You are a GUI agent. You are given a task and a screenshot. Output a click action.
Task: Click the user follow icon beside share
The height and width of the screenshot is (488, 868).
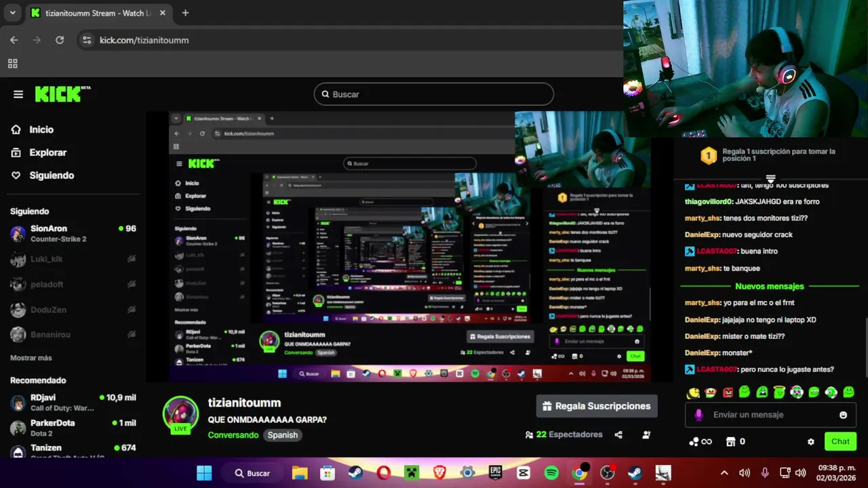click(x=646, y=434)
